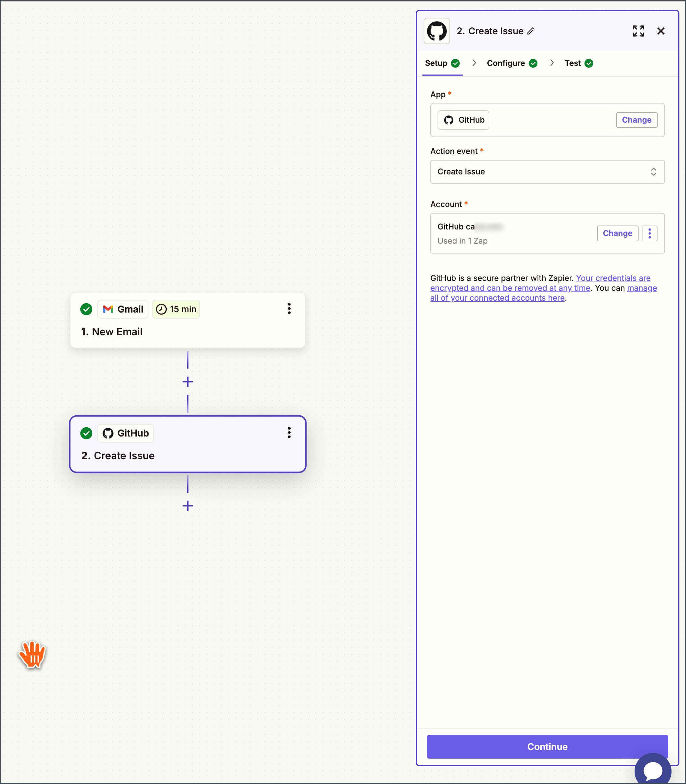Click green checkmark on GitHub step
Image resolution: width=686 pixels, height=784 pixels.
[87, 433]
